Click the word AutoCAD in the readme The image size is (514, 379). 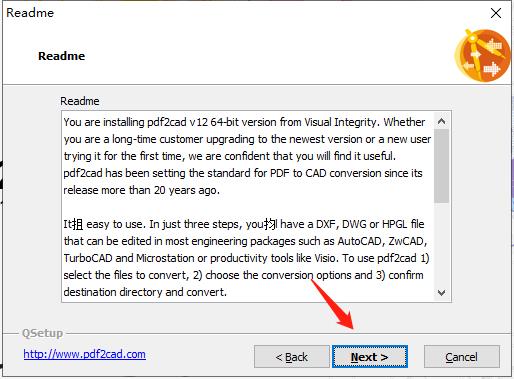pyautogui.click(x=360, y=241)
